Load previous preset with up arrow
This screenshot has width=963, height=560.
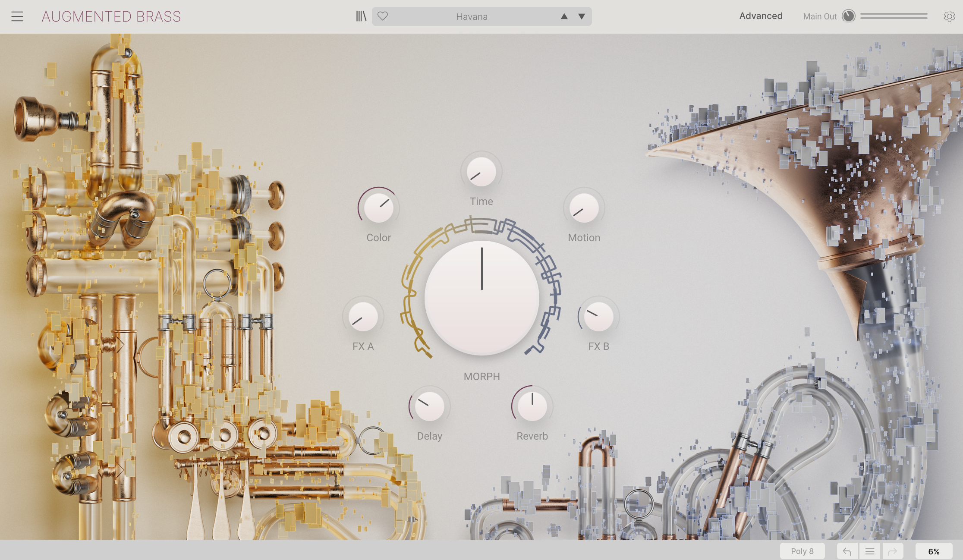[564, 16]
